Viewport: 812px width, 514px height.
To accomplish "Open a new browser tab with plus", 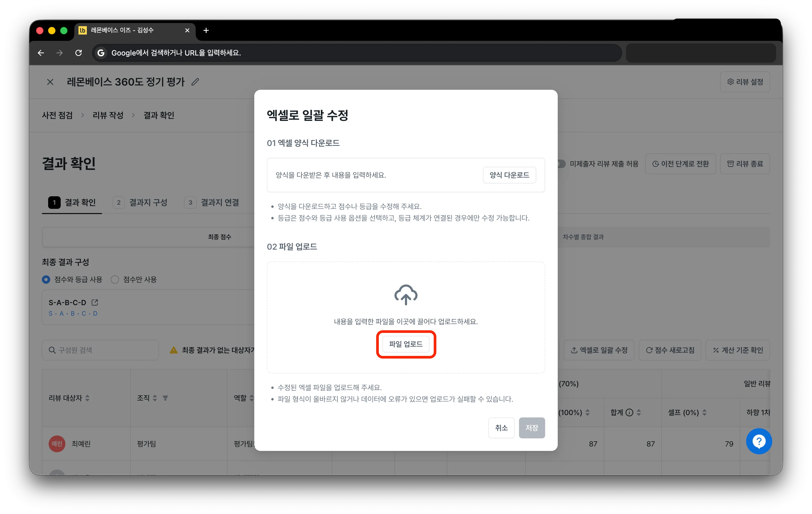I will 206,30.
